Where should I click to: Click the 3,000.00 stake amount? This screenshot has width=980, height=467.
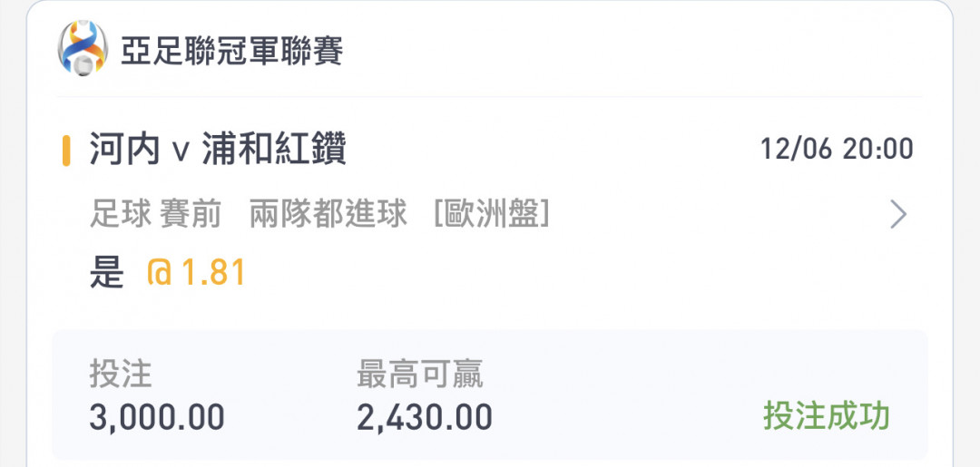click(157, 417)
